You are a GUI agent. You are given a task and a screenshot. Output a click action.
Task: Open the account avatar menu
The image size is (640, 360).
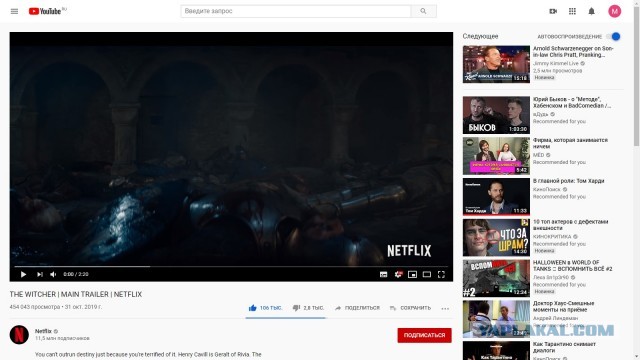point(615,11)
